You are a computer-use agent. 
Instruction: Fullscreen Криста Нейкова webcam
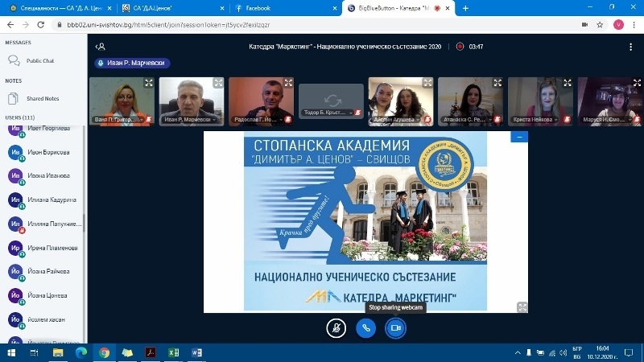[568, 83]
